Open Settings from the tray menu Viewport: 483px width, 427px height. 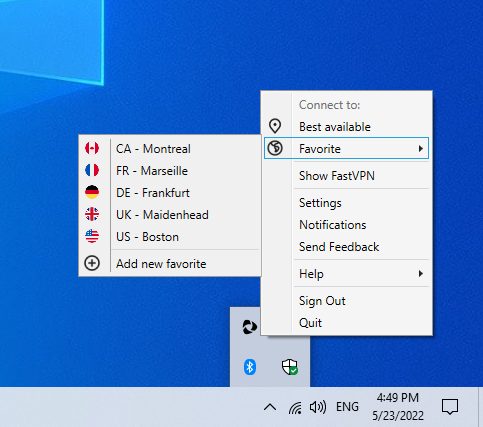point(347,203)
